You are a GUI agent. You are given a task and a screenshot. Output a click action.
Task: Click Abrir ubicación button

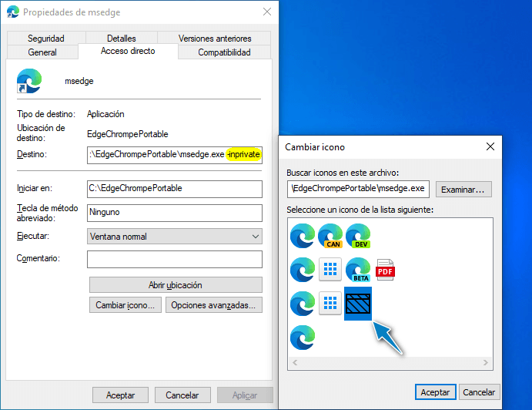[x=176, y=284]
